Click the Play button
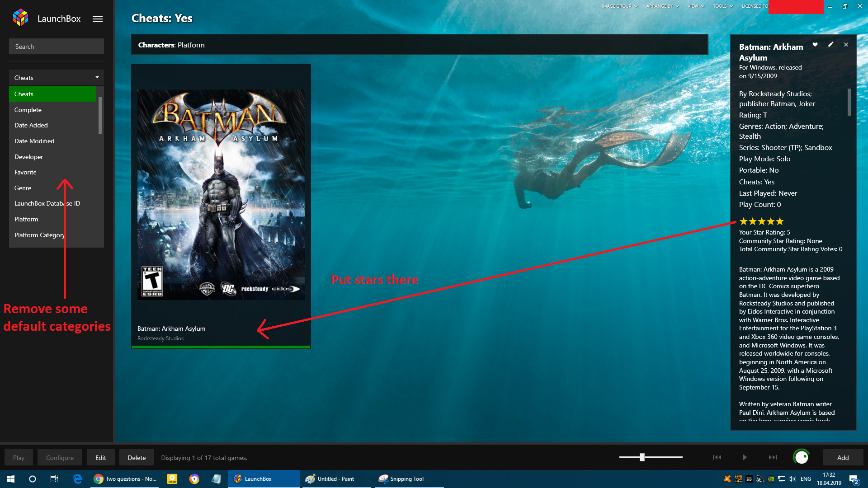 point(19,457)
